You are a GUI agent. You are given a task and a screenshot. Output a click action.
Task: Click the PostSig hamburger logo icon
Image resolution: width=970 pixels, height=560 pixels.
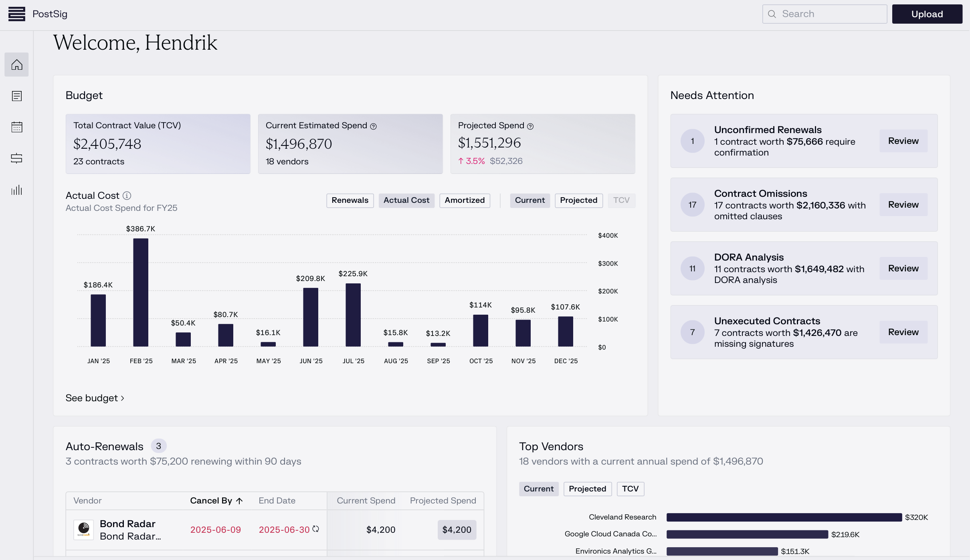pos(16,14)
